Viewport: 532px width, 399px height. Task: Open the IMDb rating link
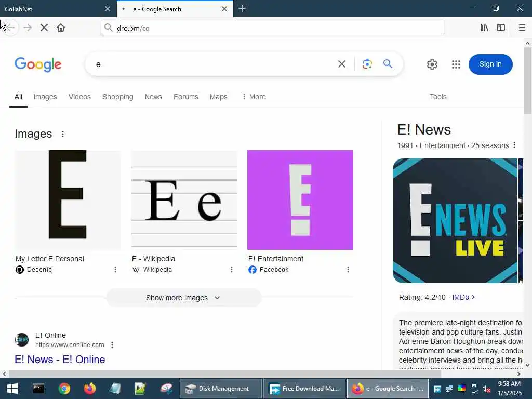click(x=463, y=297)
